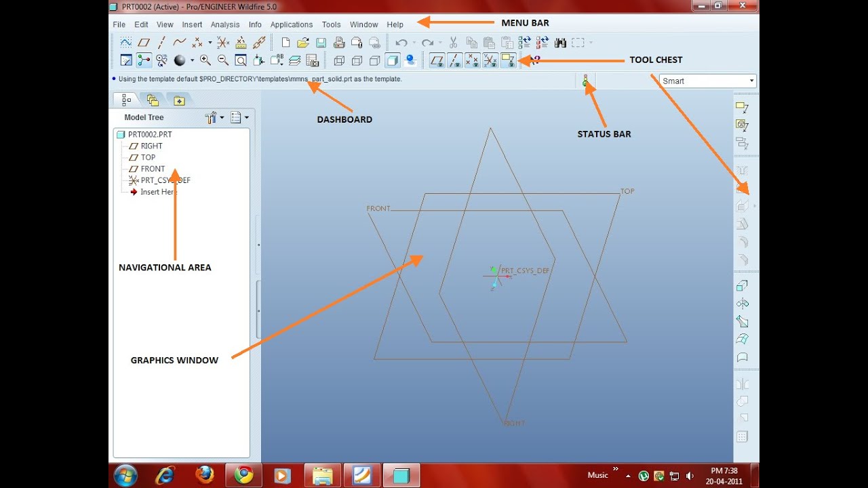Repaint the graphics window
The height and width of the screenshot is (488, 868).
point(126,60)
